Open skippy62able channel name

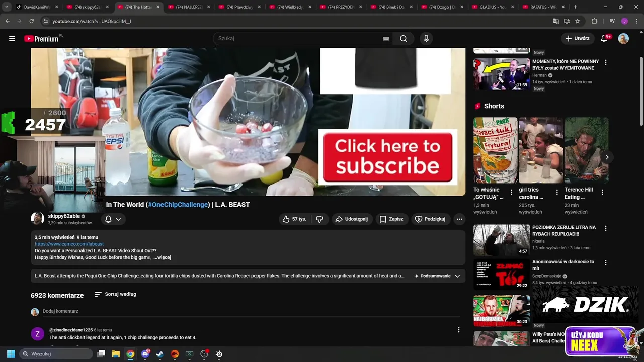coord(64,216)
